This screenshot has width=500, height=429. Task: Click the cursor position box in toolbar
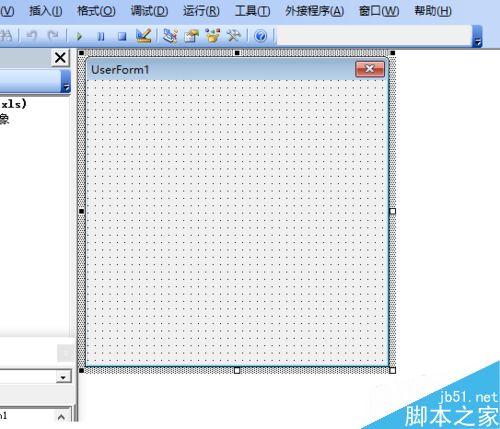click(374, 35)
